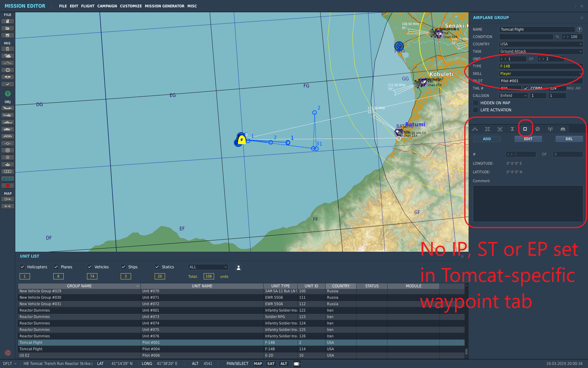Screen dimensions: 588x368
Task: Click the green fly mission arrow icon
Action: [8, 94]
